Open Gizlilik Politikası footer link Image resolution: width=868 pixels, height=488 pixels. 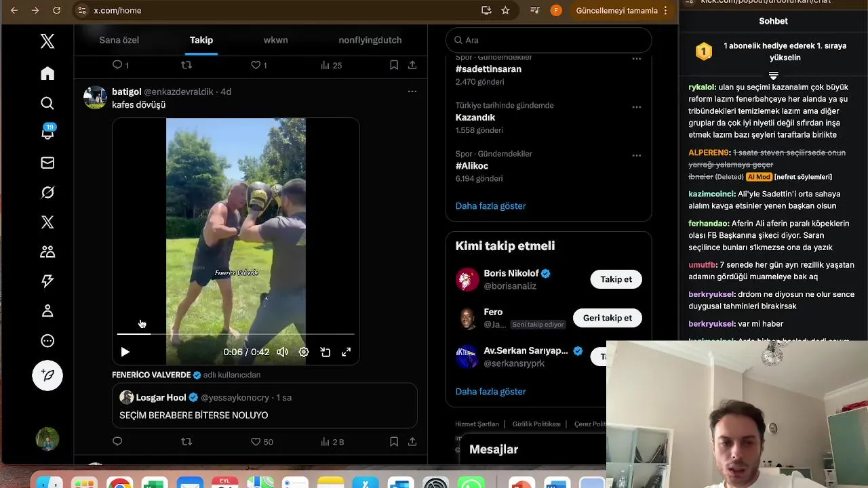click(x=536, y=424)
